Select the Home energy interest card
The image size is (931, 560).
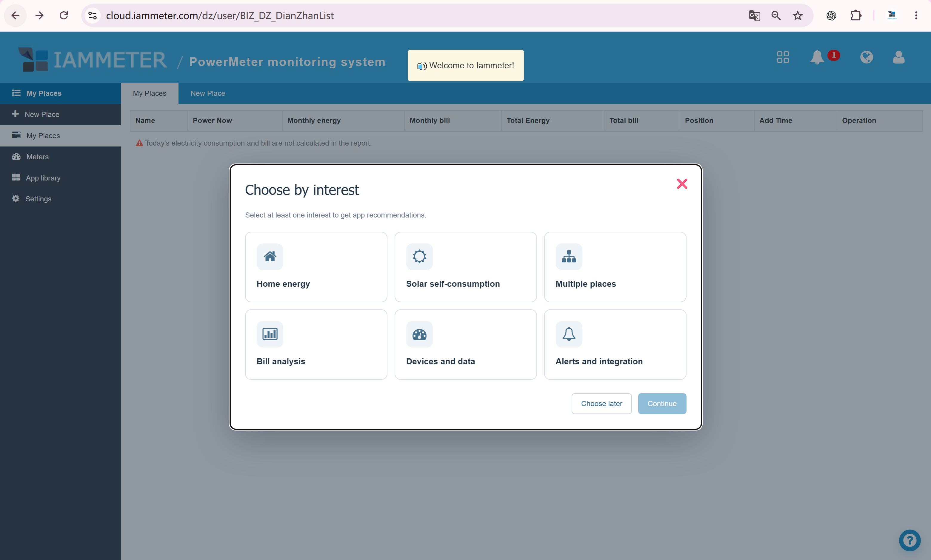click(x=316, y=267)
